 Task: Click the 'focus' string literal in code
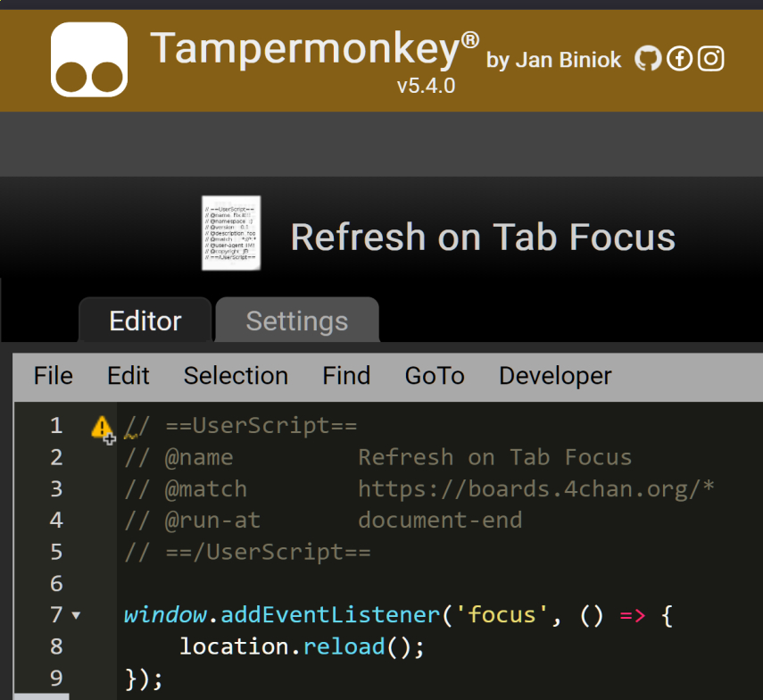coord(502,615)
